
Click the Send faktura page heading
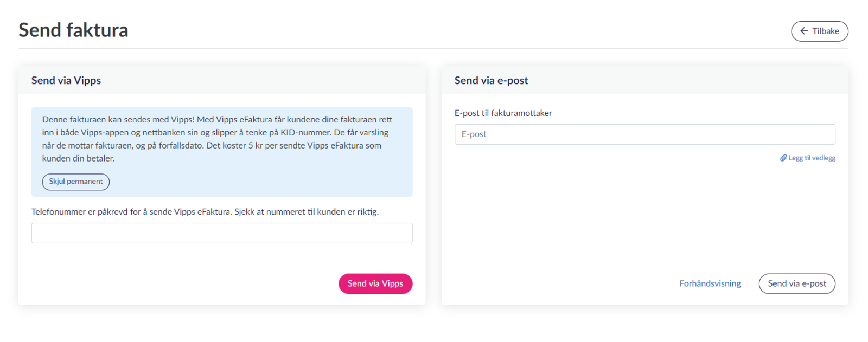(x=73, y=30)
